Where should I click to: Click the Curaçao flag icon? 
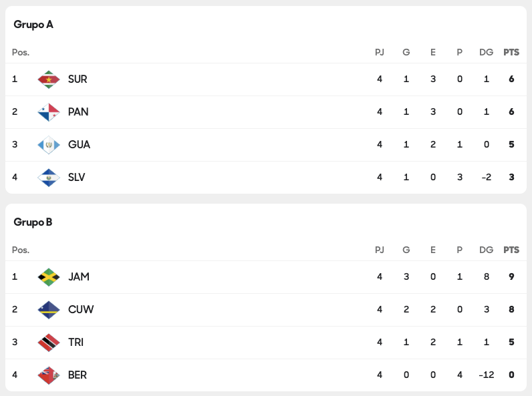tap(49, 309)
